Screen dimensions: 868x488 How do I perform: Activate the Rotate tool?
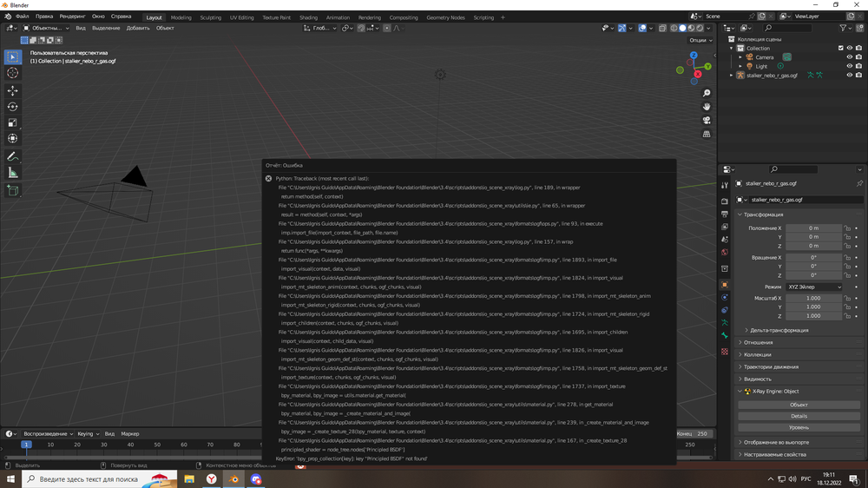click(x=13, y=107)
